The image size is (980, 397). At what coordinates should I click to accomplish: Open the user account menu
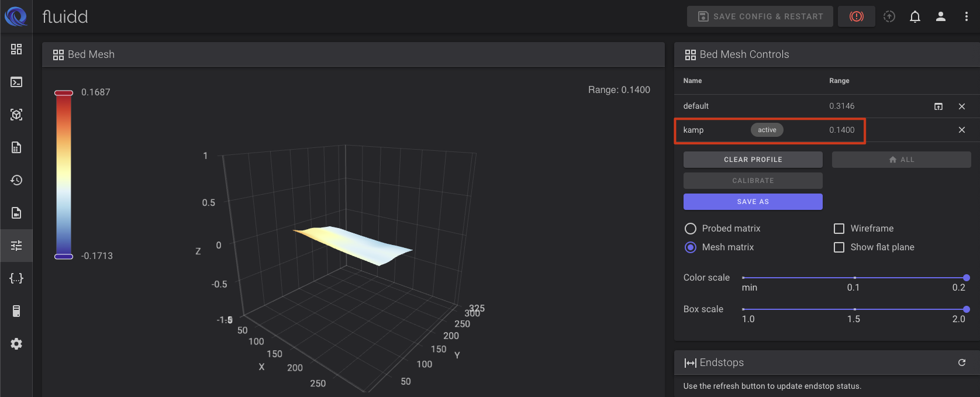click(x=941, y=16)
